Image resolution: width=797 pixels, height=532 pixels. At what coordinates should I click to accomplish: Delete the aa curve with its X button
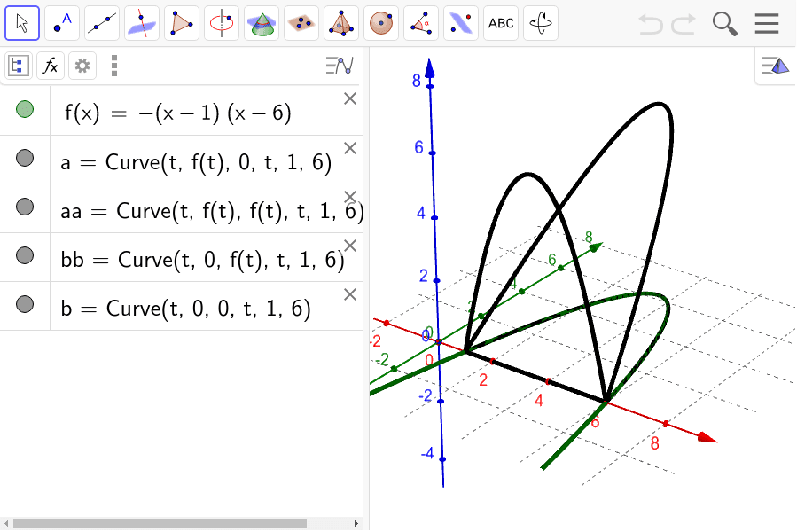350,196
